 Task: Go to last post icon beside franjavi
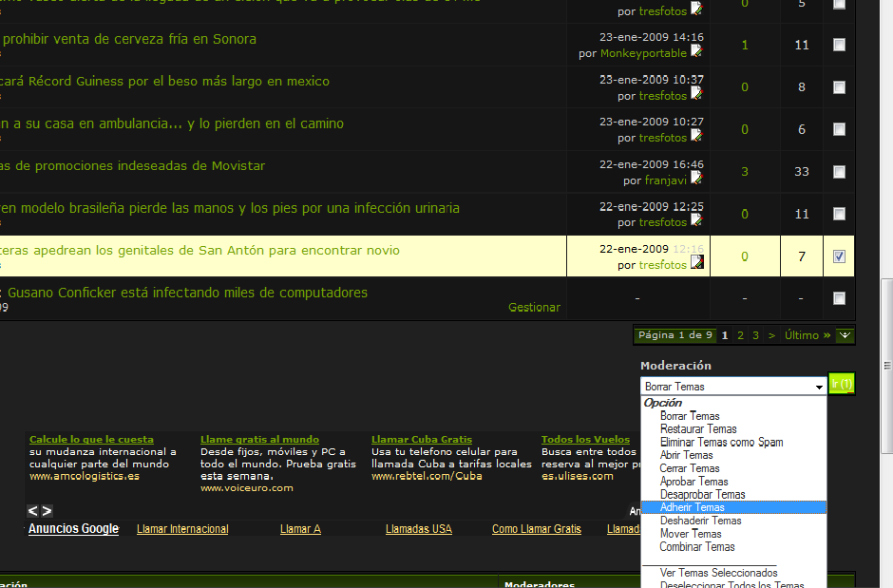(x=696, y=179)
